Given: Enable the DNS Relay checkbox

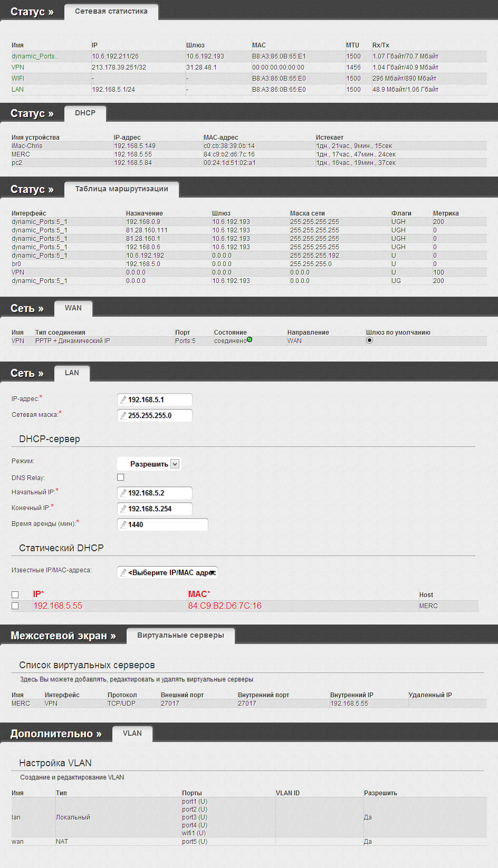Looking at the screenshot, I should 120,477.
